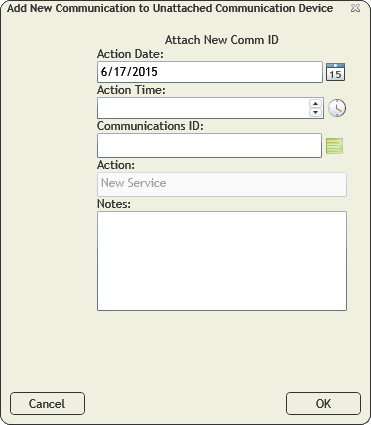Click the disabled Action field showing New Service
The width and height of the screenshot is (371, 425).
tap(222, 184)
